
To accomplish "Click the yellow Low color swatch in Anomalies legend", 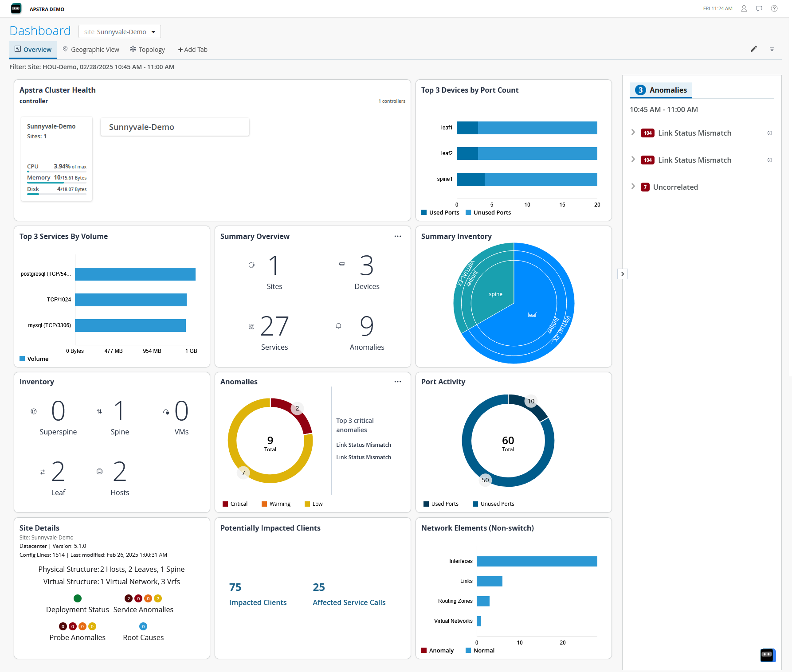I will coord(307,504).
